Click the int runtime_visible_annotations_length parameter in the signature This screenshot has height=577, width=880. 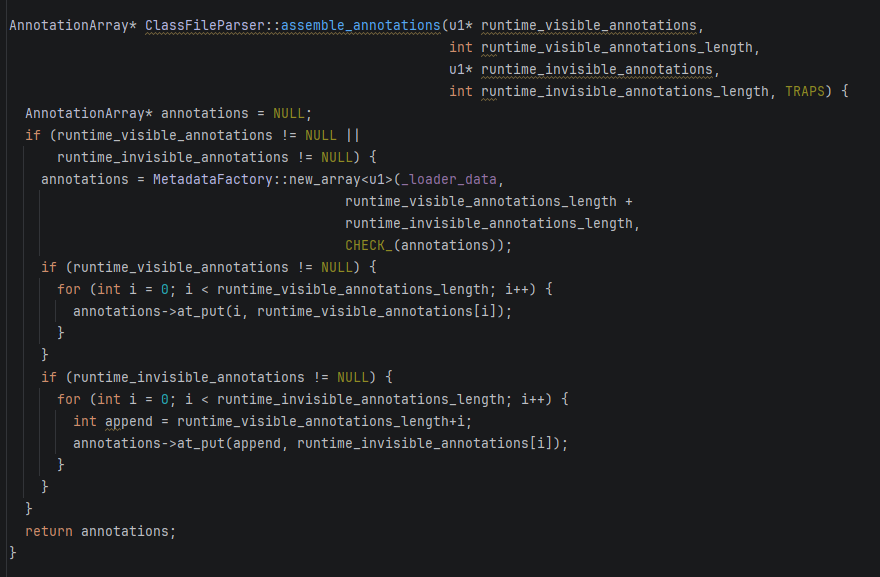[601, 48]
